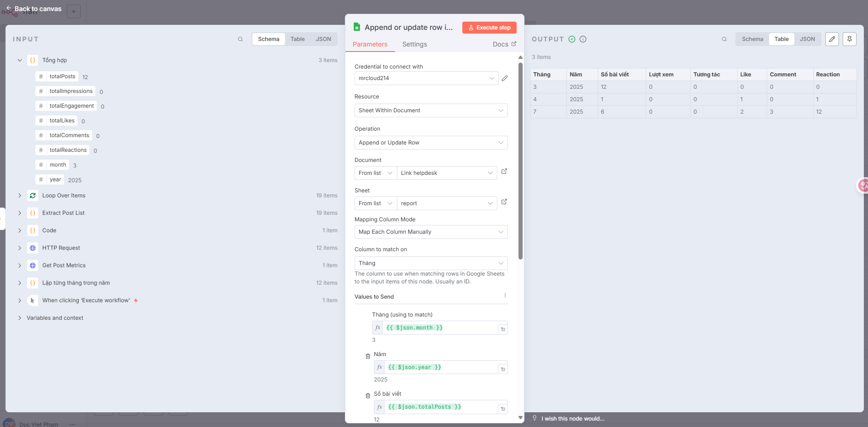Show input as JSON view

point(323,39)
